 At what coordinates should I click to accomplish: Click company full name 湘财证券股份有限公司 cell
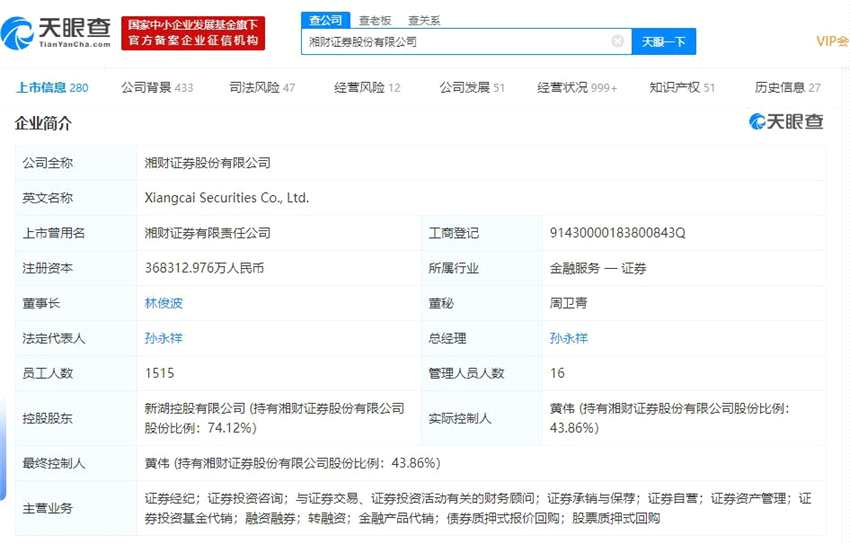coord(208,163)
